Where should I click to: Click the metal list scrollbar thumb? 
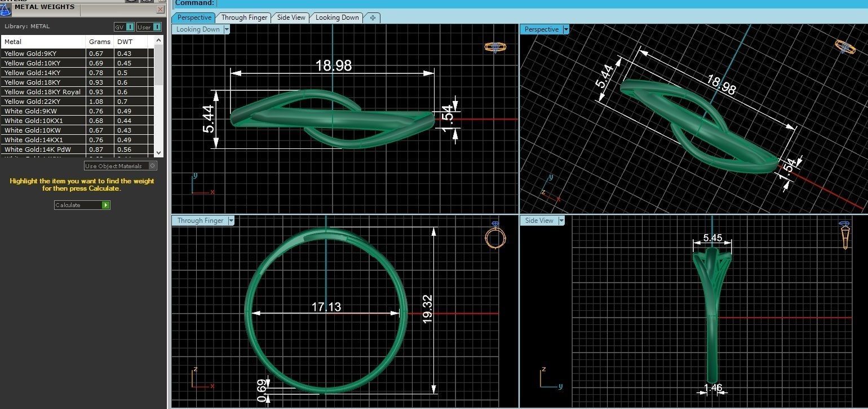(x=158, y=64)
